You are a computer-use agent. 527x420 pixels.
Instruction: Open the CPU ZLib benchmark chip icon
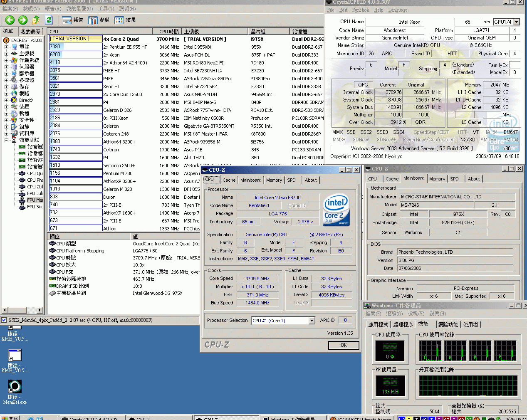22,187
